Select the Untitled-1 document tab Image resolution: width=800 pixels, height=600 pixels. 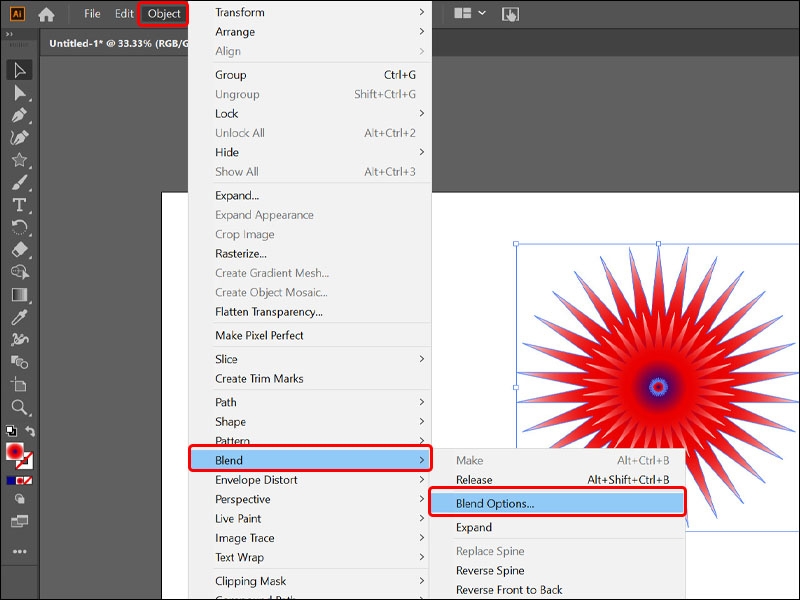click(118, 43)
